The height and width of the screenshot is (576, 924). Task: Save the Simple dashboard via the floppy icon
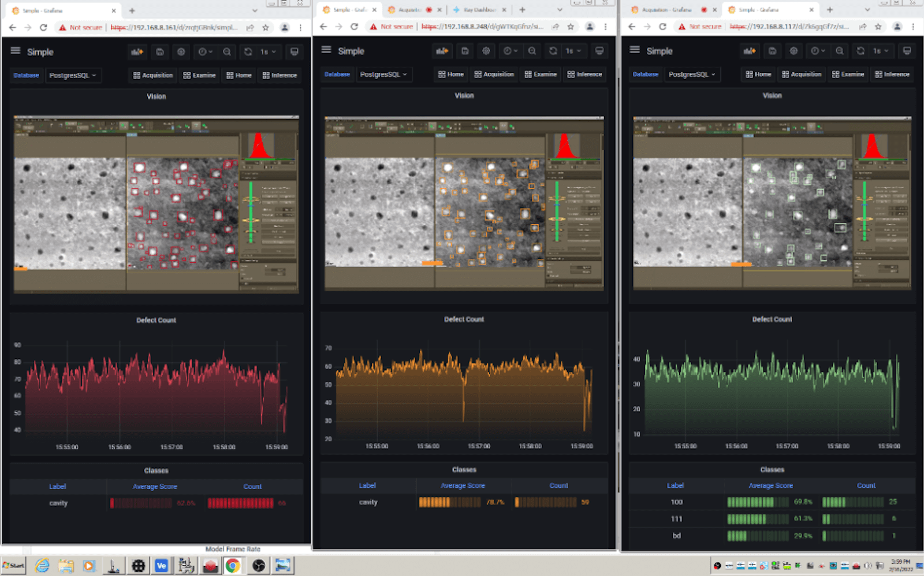(x=159, y=52)
